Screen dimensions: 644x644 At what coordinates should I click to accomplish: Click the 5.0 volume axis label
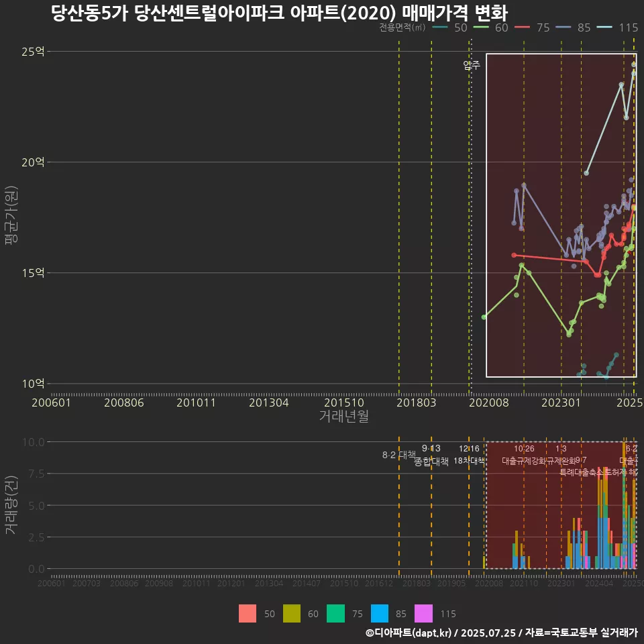point(36,506)
